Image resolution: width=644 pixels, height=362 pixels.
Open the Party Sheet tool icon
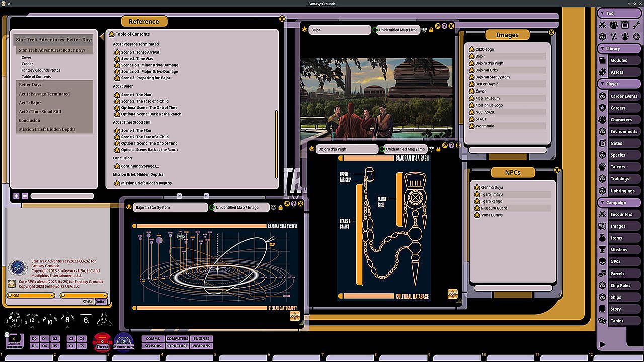pyautogui.click(x=614, y=25)
